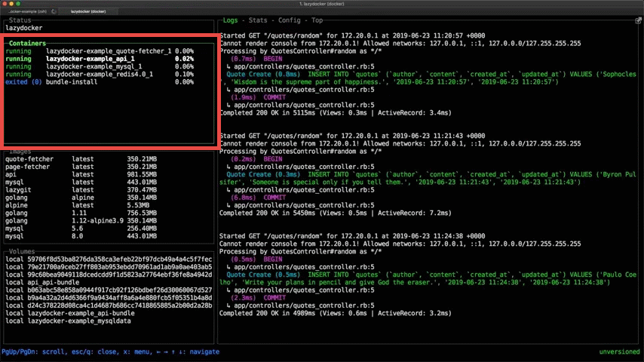Select the lazydocker-example_quote-fetcher_1 container
This screenshot has width=644, height=362.
click(x=108, y=51)
